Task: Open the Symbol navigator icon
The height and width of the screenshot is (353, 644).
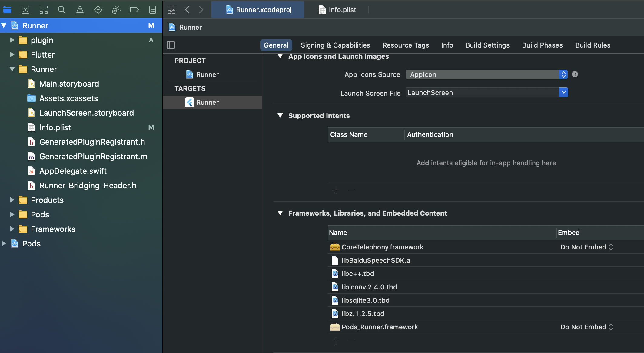Action: pyautogui.click(x=44, y=10)
